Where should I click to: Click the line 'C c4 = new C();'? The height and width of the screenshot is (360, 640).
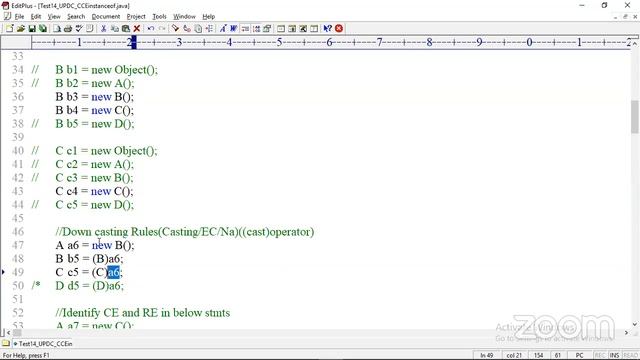click(94, 191)
